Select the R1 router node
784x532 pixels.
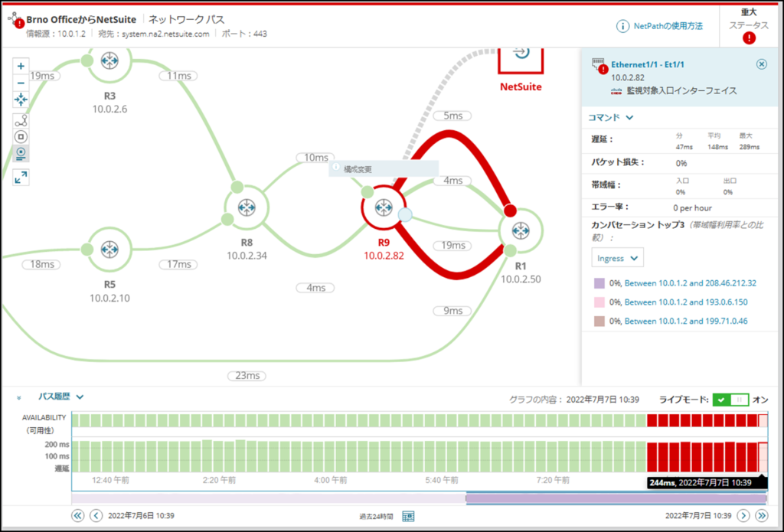521,230
